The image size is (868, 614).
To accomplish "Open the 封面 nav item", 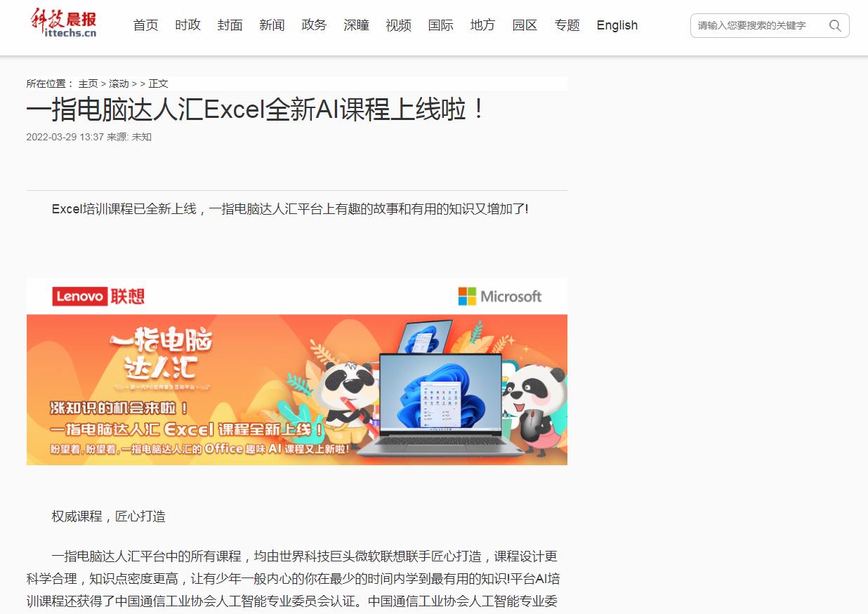I will (230, 25).
